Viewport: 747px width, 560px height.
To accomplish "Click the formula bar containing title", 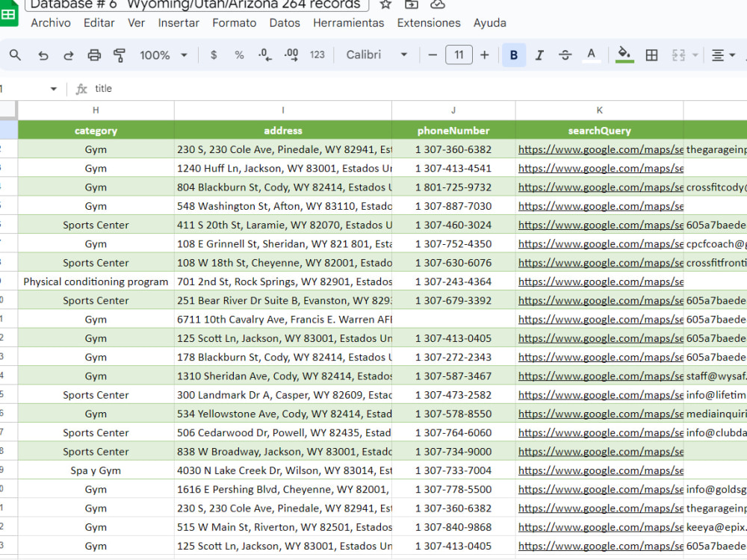I will [419, 89].
